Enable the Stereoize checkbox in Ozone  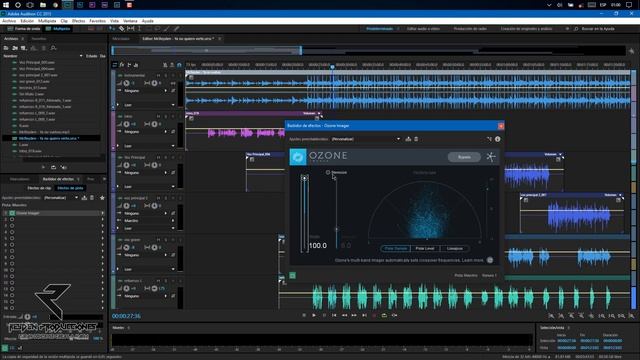(x=328, y=172)
